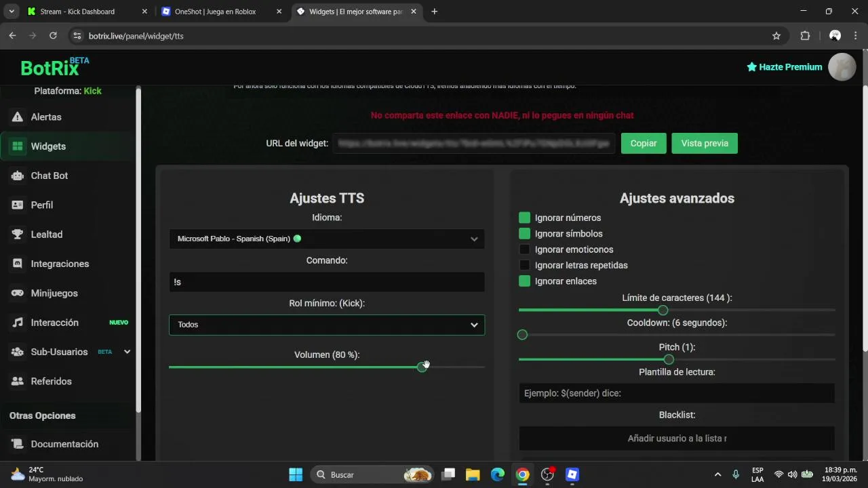Screen dimensions: 868x488
Task: Click the Alertas warning icon in sidebar
Action: (x=18, y=117)
